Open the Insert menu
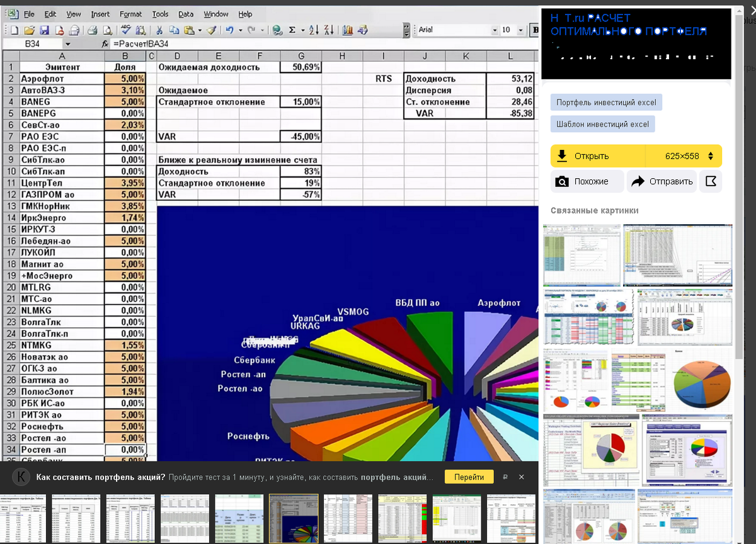 [100, 14]
